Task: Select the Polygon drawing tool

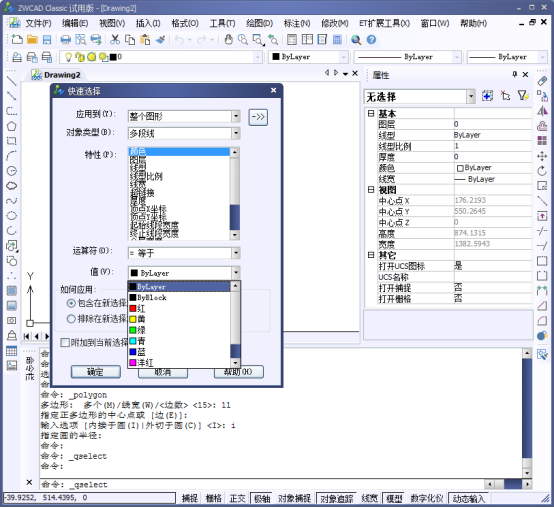Action: pos(11,126)
